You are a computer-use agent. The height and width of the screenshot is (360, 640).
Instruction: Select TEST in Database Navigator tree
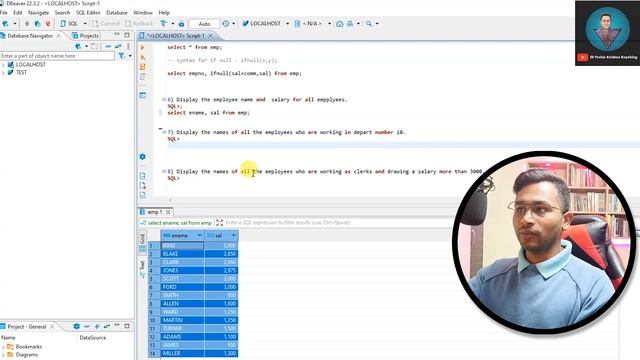tap(21, 73)
